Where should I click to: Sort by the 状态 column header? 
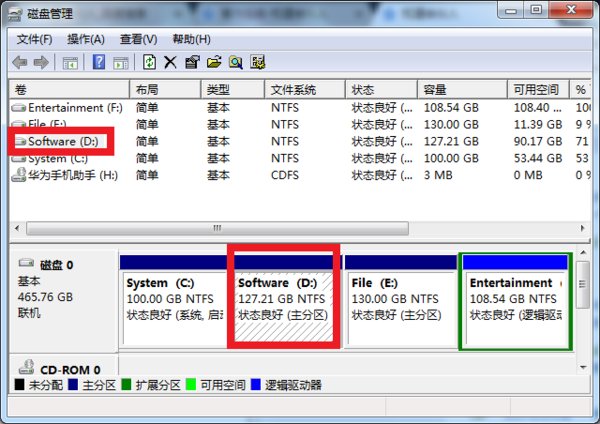coord(381,90)
